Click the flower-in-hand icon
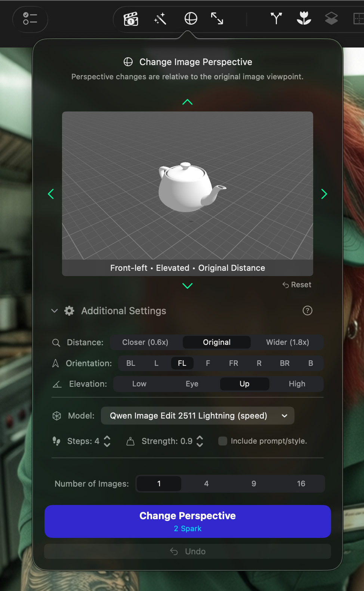This screenshot has width=364, height=591. pos(304,18)
